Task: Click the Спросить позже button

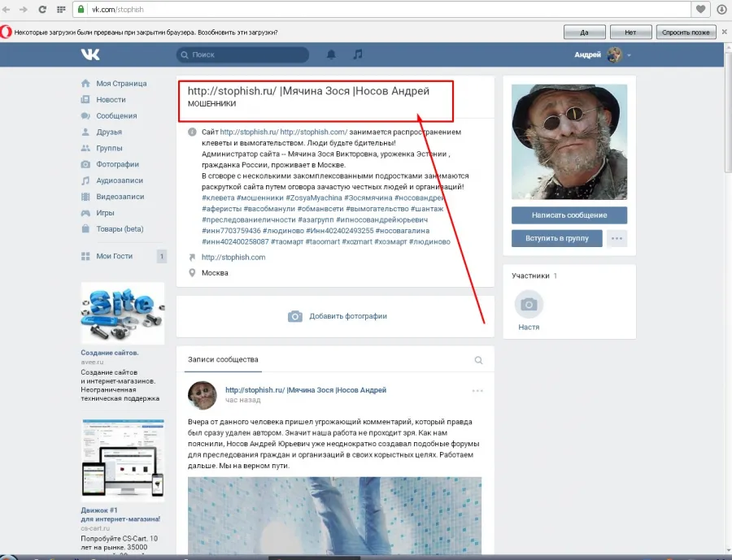Action: pos(686,33)
